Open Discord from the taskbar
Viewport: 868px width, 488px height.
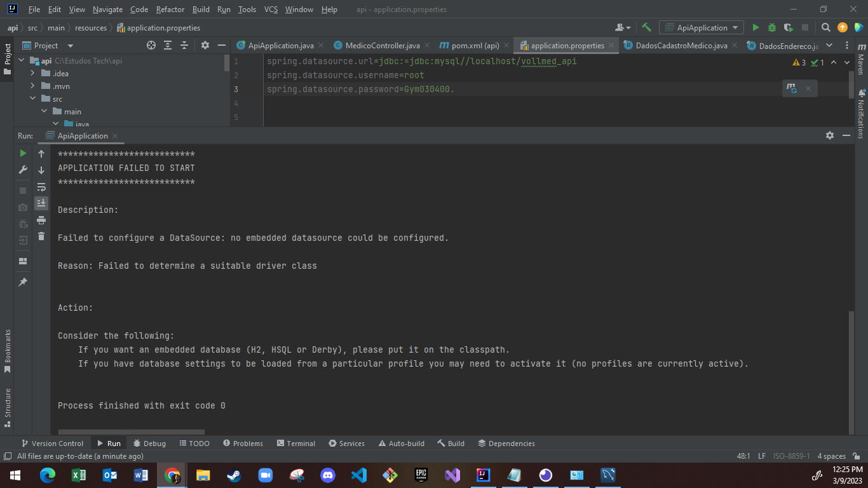point(328,475)
